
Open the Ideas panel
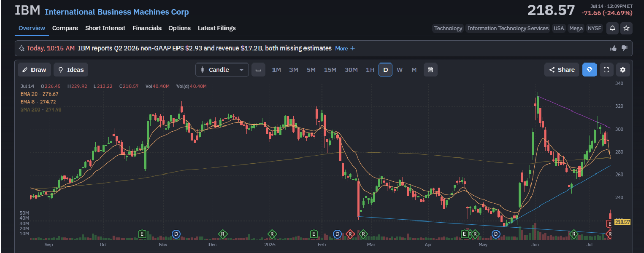(x=71, y=70)
